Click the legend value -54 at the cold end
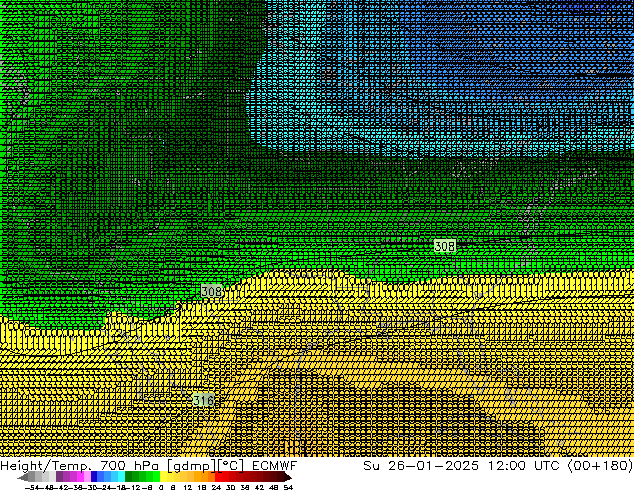 tap(32, 487)
